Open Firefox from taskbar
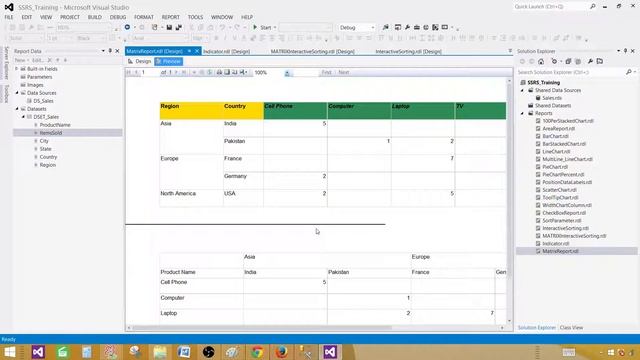This screenshot has height=360, width=640. click(281, 352)
